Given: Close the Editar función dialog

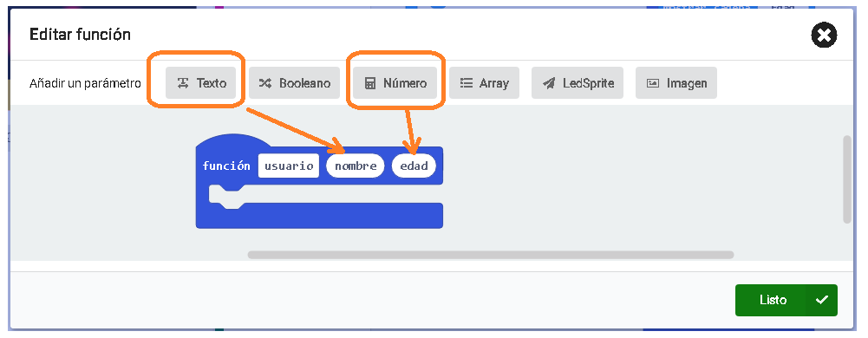Looking at the screenshot, I should tap(825, 36).
